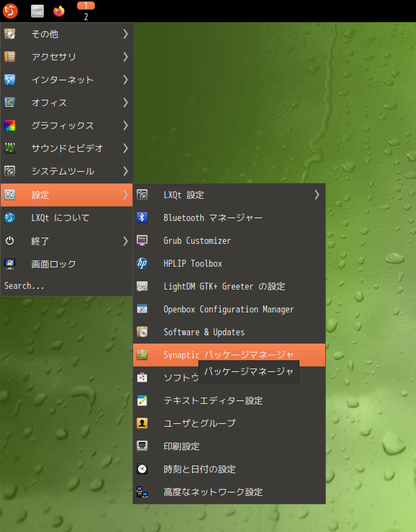
Task: Click the LXQt start menu logo icon
Action: [x=10, y=11]
